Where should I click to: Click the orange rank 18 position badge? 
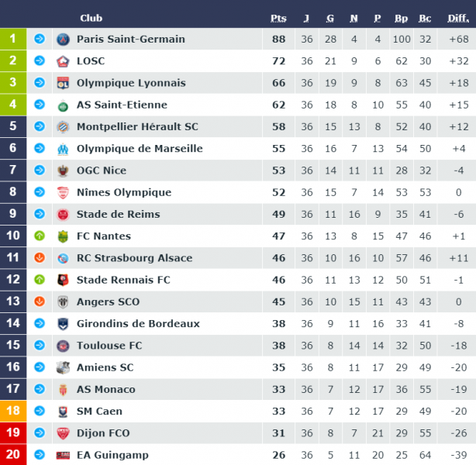tap(13, 411)
